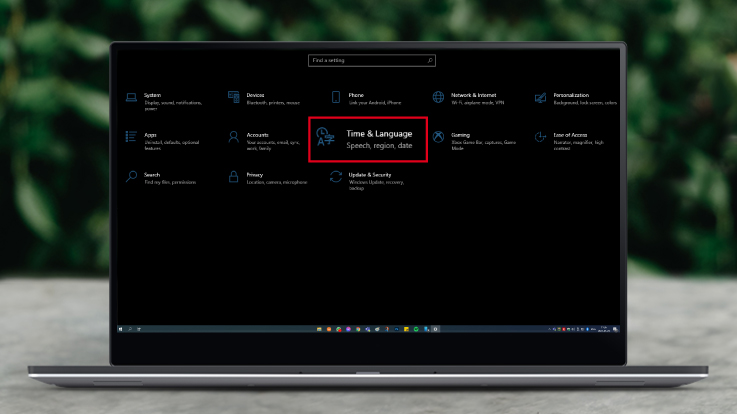Click the Phone settings icon
Screen dimensions: 737x414
point(336,98)
